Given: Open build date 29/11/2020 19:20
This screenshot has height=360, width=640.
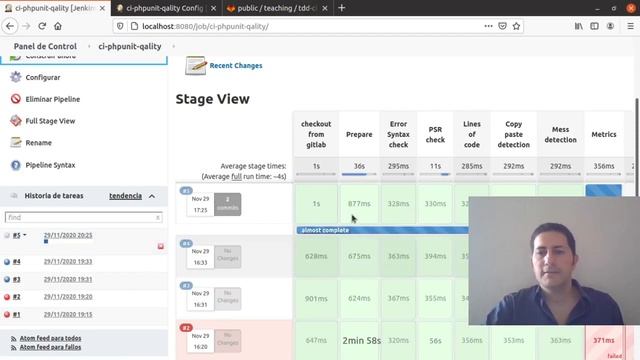Looking at the screenshot, I should 68,297.
